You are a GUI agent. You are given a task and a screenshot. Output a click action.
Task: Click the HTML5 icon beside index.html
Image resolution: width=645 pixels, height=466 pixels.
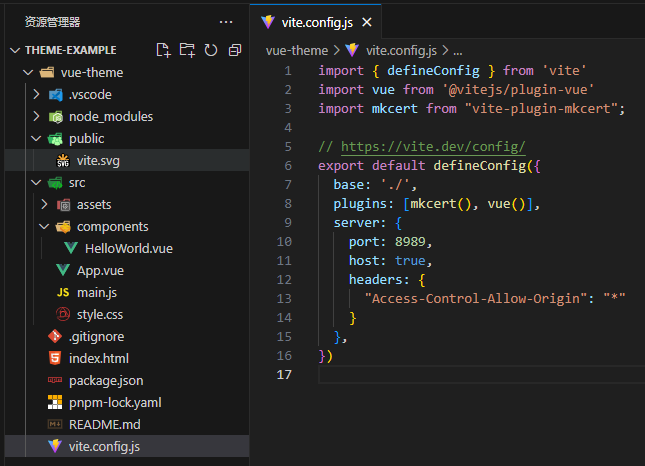pyautogui.click(x=55, y=358)
